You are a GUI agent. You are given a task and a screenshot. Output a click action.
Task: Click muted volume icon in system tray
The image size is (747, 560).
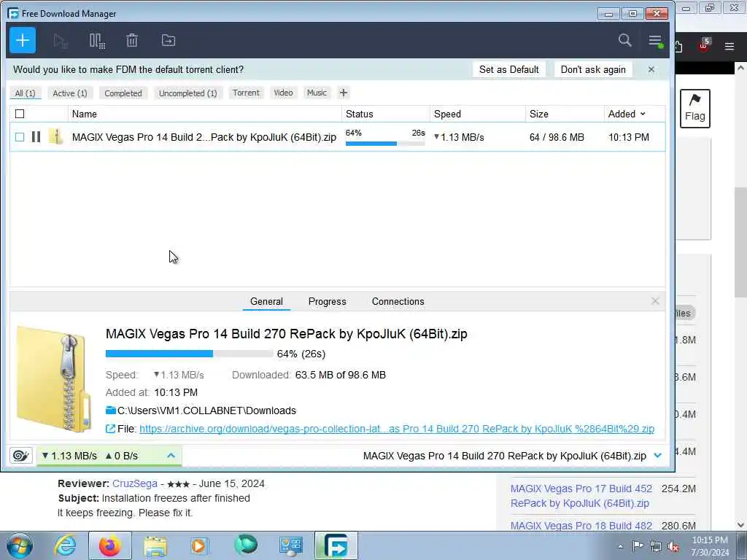pyautogui.click(x=673, y=546)
